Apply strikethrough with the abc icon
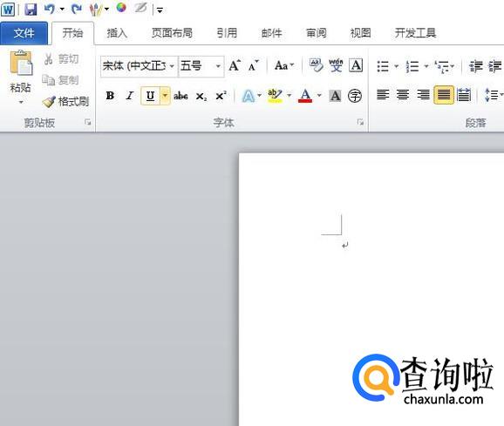 180,96
